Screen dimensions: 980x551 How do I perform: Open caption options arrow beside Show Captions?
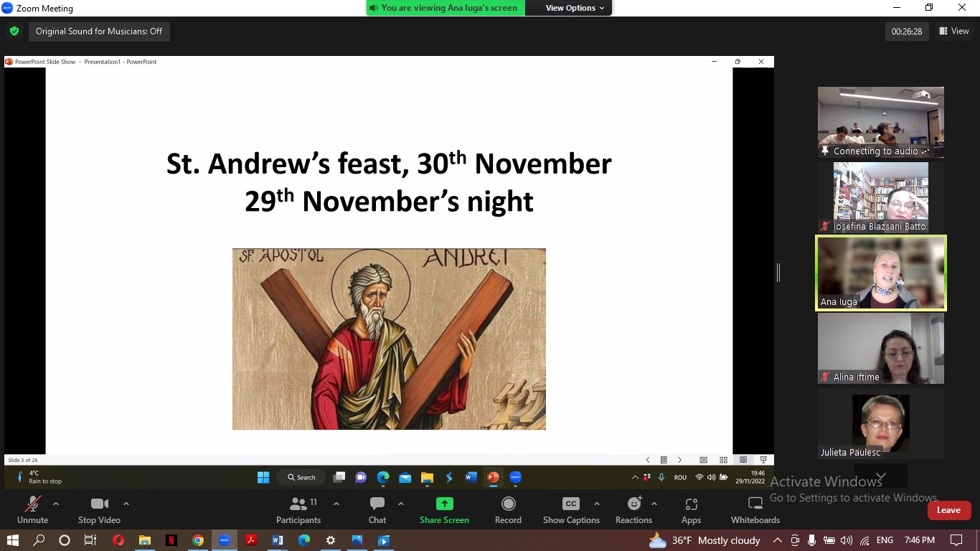(x=596, y=504)
